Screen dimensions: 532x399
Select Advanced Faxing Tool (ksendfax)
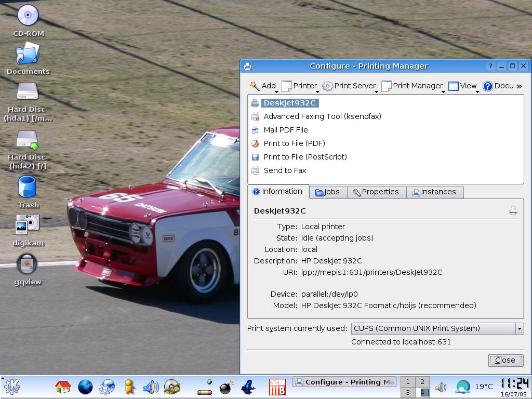pos(322,116)
